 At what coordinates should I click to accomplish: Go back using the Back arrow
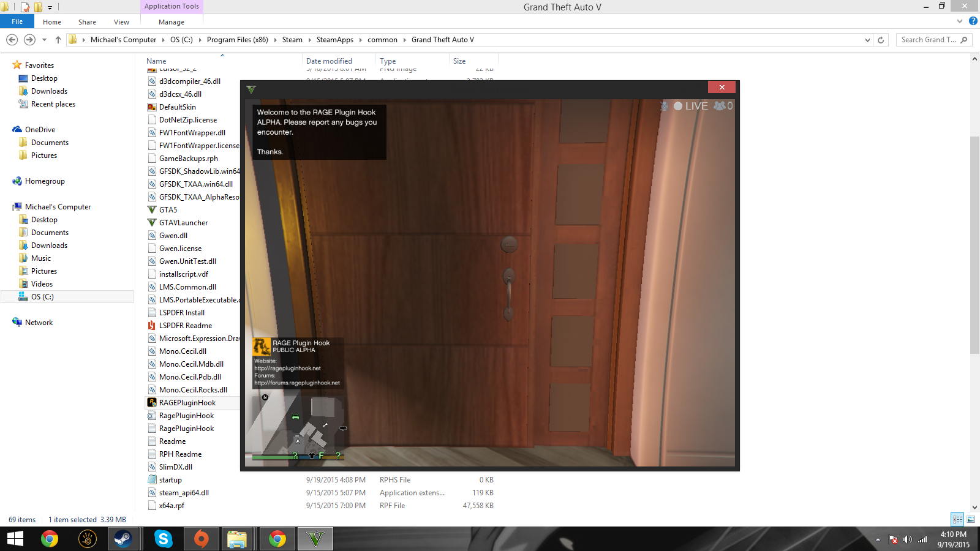coord(12,40)
